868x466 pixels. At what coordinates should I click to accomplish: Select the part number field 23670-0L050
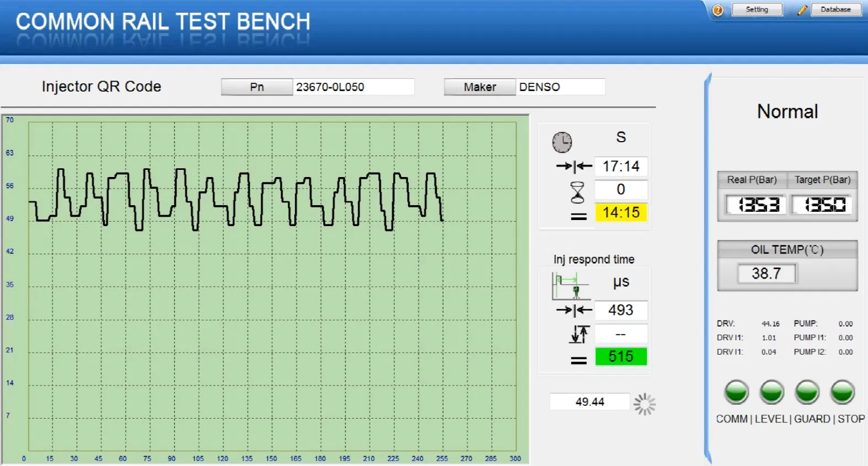point(353,87)
